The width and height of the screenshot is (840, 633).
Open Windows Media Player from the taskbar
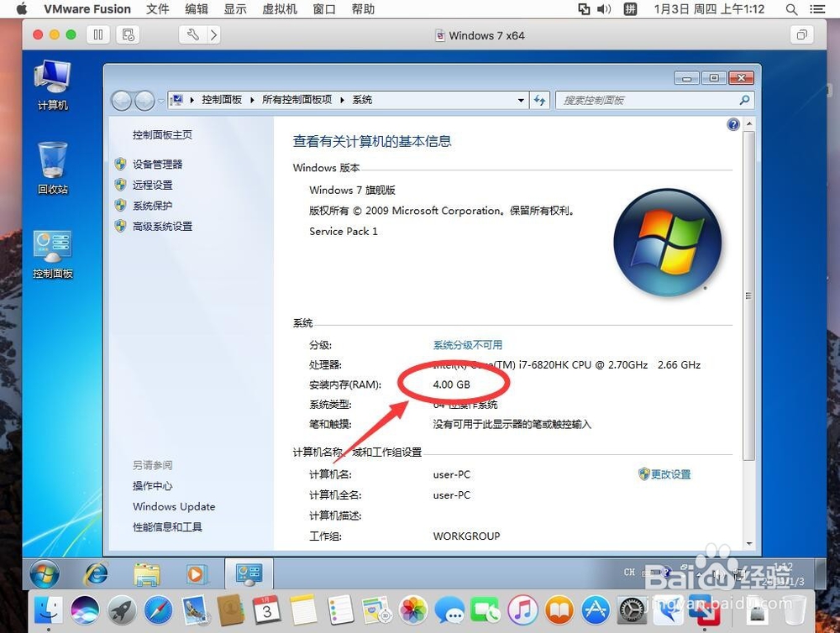coord(195,574)
